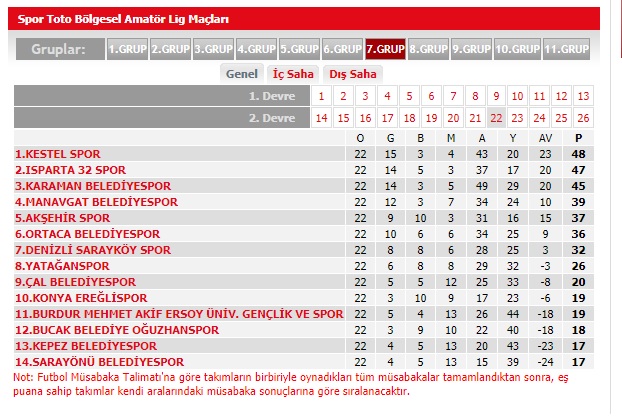Open the Kestel Spor team link
Image resolution: width=622 pixels, height=420 pixels.
tap(57, 154)
